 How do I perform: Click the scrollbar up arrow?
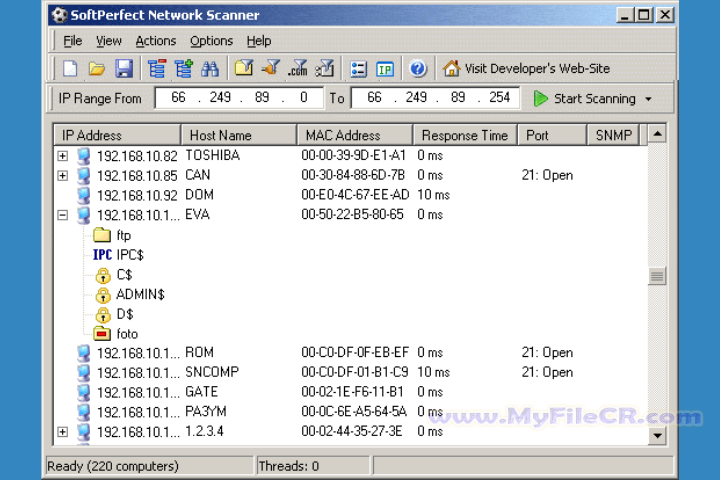pyautogui.click(x=657, y=134)
